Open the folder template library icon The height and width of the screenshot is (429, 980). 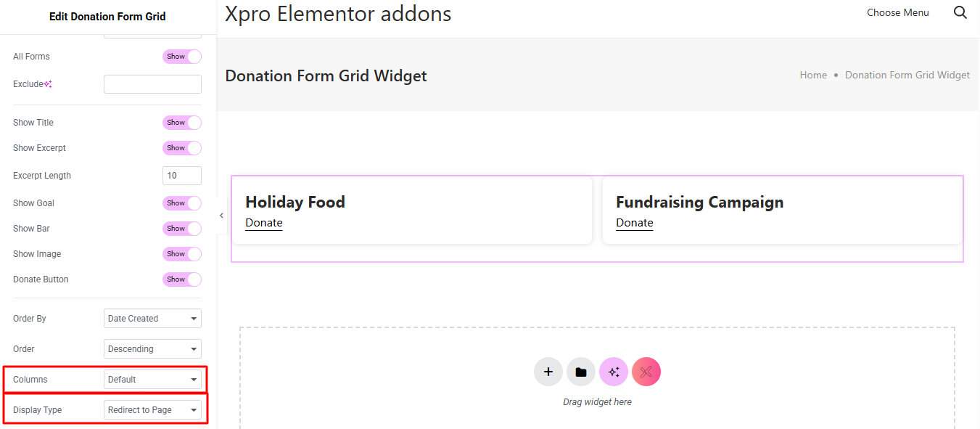pyautogui.click(x=581, y=372)
